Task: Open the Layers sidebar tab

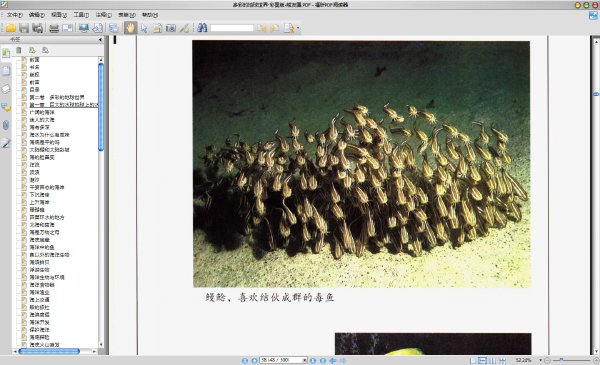Action: 6,89
